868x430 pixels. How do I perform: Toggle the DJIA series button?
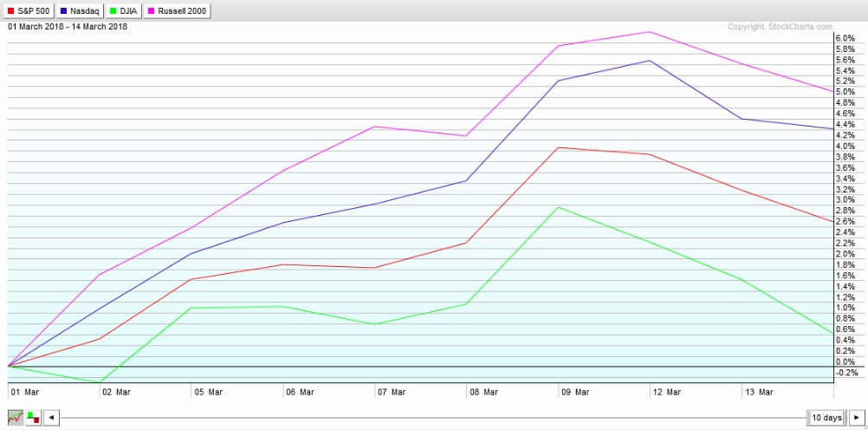coord(124,10)
